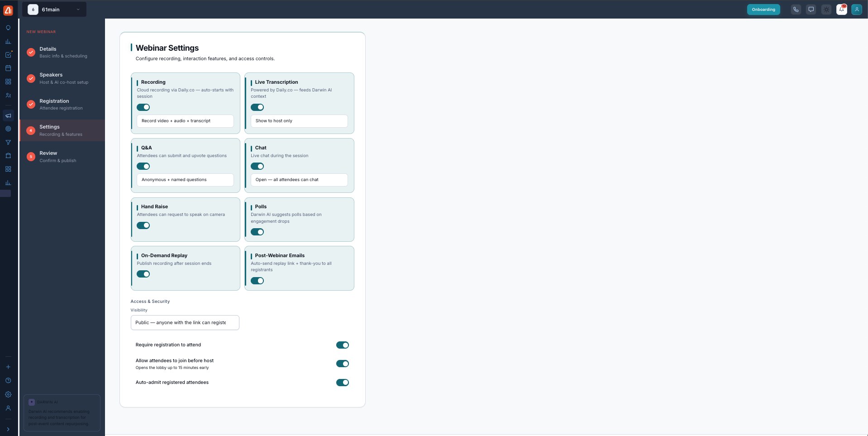Open the Open — all attendees can chat dropdown
The height and width of the screenshot is (436, 868).
coord(299,180)
